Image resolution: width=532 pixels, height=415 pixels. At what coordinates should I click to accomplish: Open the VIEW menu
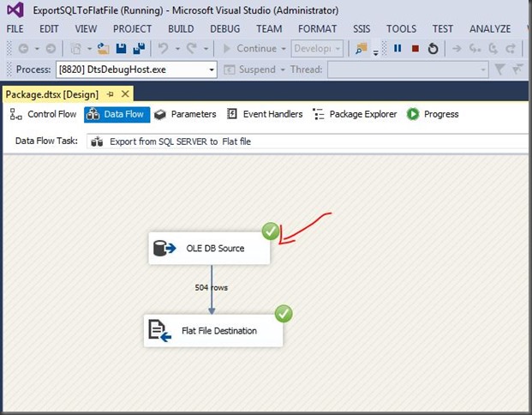[86, 29]
